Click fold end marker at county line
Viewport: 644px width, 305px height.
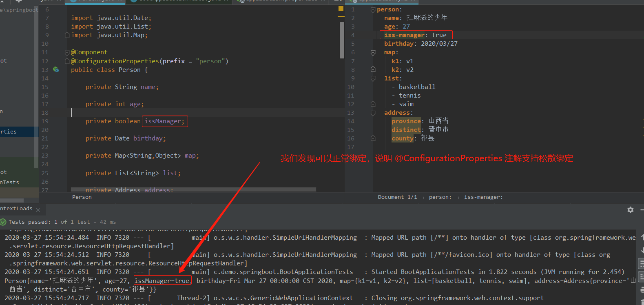373,138
